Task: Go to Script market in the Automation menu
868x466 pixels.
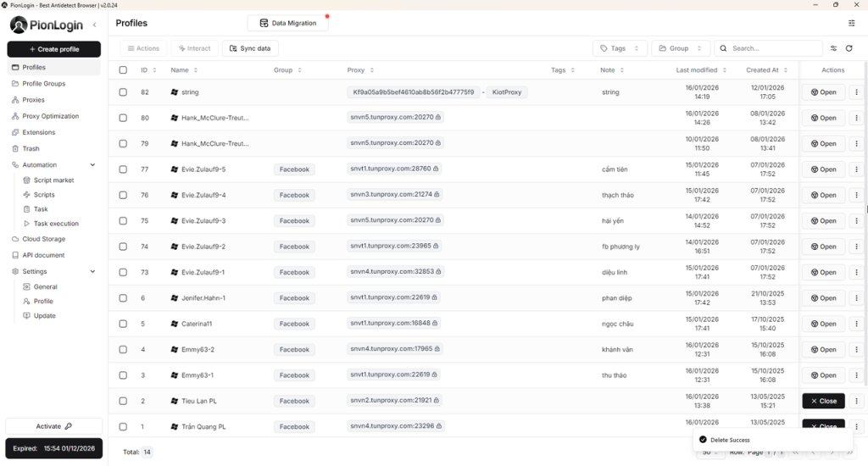Action: click(x=53, y=180)
